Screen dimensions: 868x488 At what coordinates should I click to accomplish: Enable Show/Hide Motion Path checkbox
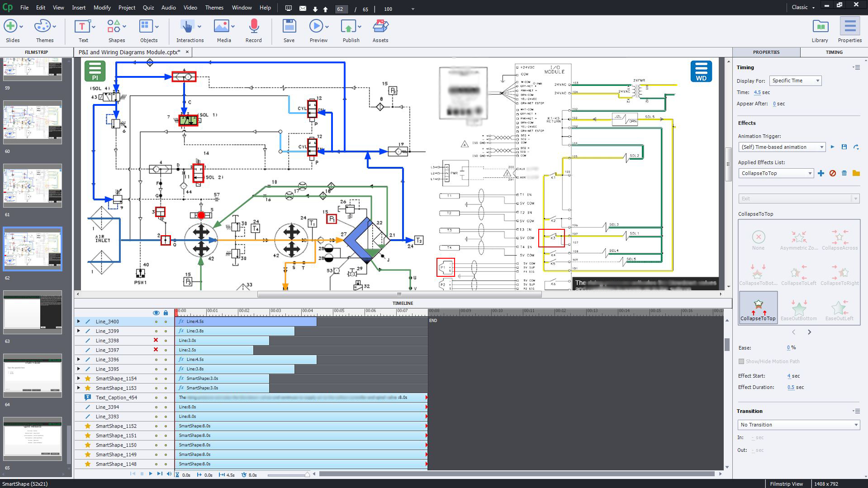[x=741, y=361]
